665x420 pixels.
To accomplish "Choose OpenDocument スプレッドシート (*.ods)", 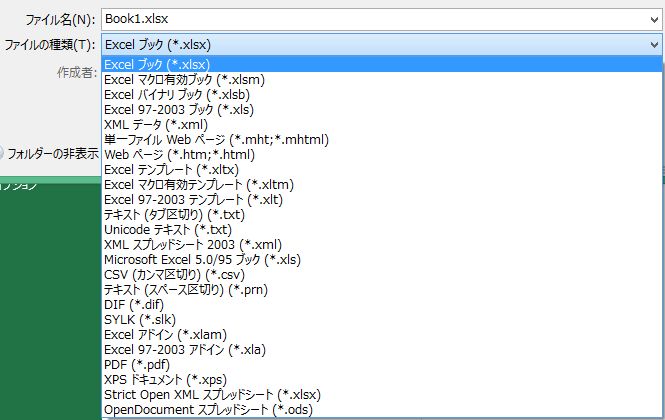I will (382, 410).
